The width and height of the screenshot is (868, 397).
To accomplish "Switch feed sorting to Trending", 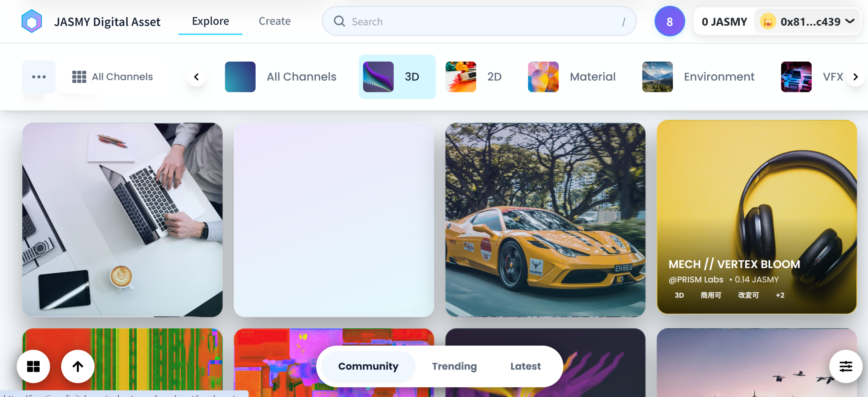I will [x=454, y=366].
